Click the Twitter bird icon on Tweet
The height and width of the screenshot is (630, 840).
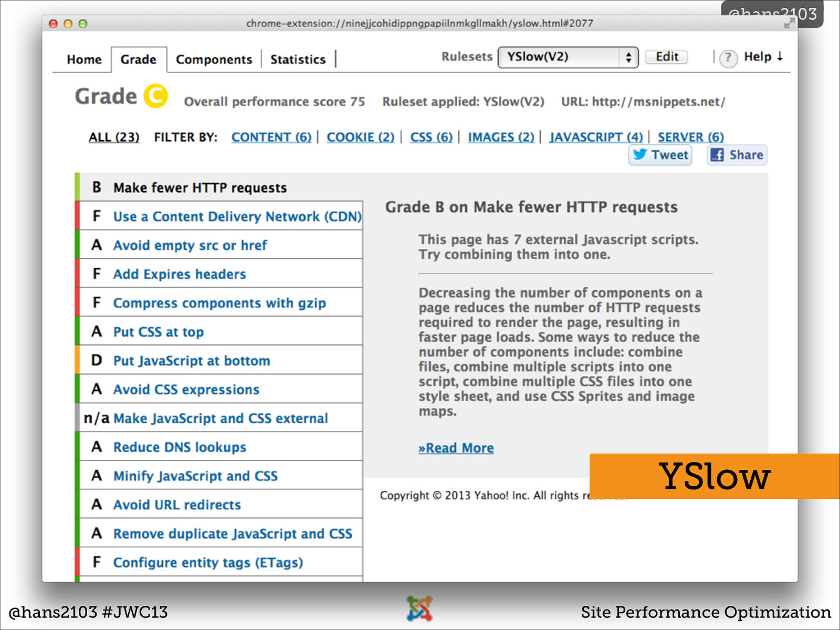click(639, 154)
